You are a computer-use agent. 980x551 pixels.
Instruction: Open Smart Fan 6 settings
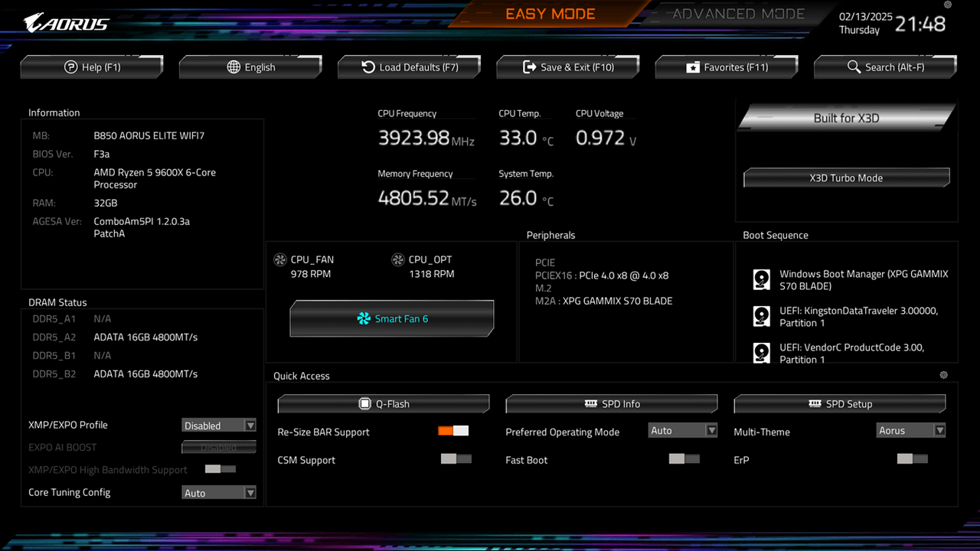(x=391, y=318)
